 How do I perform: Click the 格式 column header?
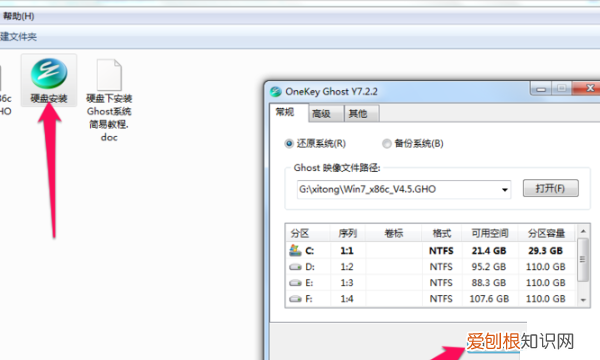442,233
